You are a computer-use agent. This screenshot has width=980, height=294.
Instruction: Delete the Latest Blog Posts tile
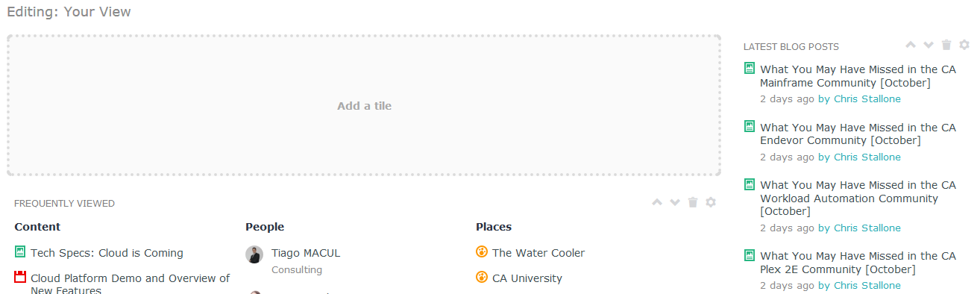946,46
